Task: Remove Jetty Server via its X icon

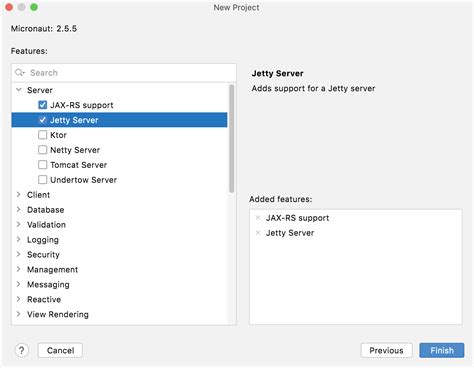Action: click(258, 233)
